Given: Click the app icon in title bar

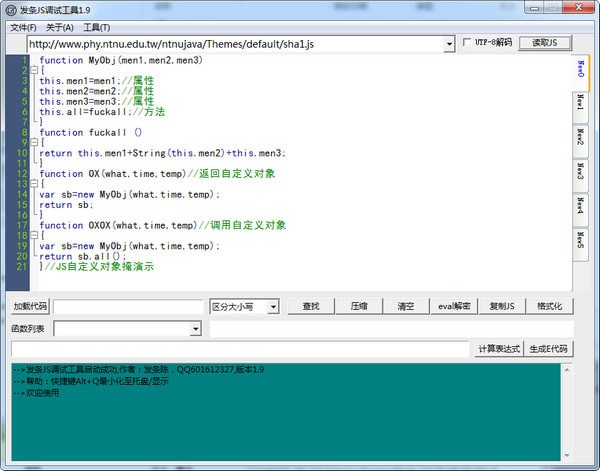Looking at the screenshot, I should pyautogui.click(x=11, y=9).
